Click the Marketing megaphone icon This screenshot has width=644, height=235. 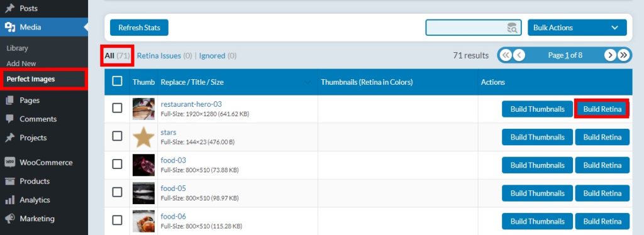coord(10,219)
